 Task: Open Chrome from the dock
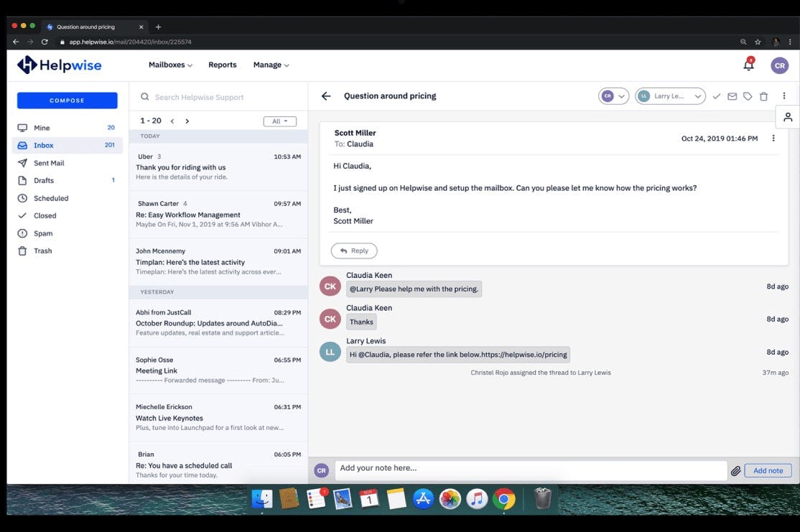(x=503, y=499)
